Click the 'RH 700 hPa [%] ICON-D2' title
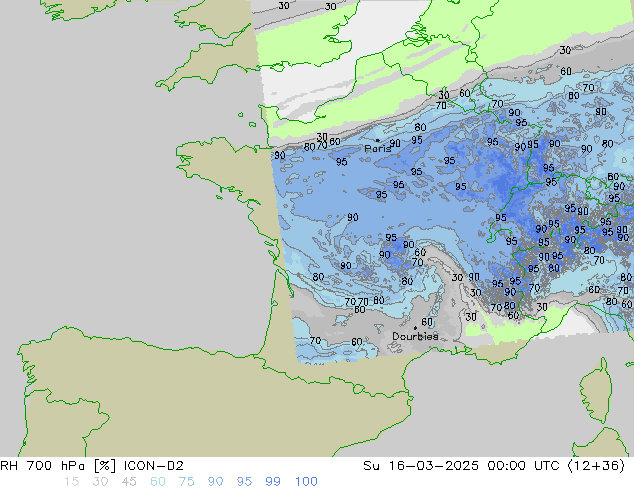 92,466
